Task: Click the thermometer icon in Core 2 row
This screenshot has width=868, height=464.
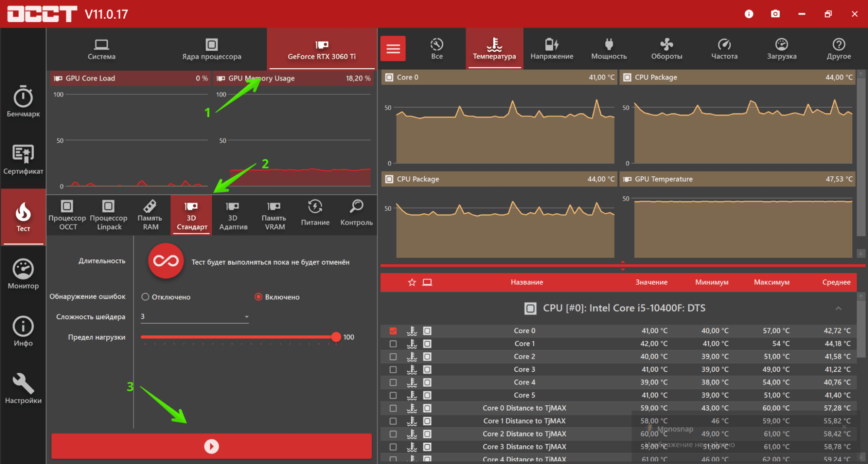Action: (412, 356)
